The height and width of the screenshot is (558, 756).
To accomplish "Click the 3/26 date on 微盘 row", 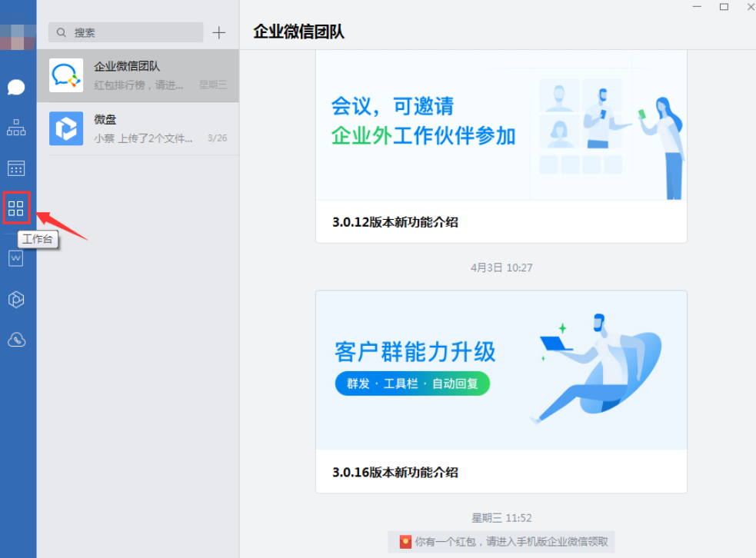I will coord(217,138).
